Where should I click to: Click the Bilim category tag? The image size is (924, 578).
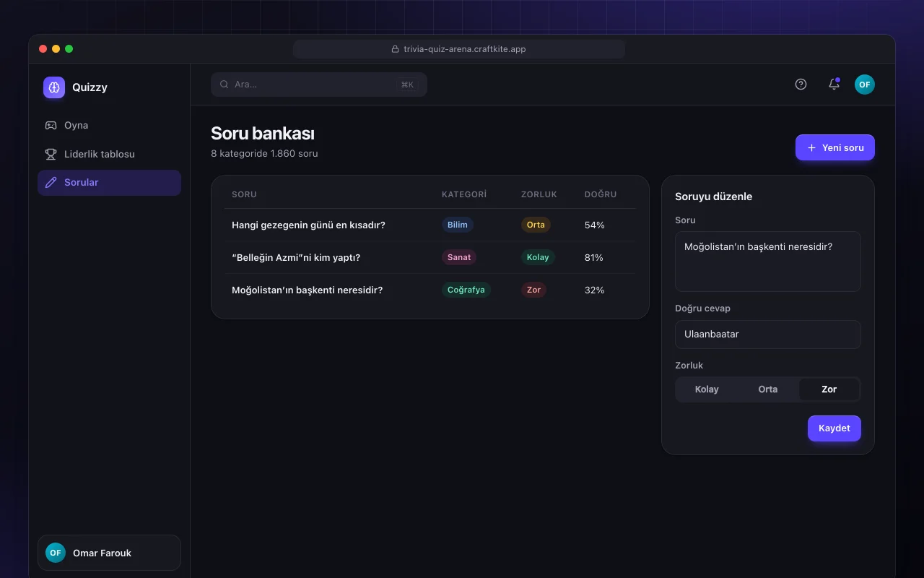pos(458,225)
